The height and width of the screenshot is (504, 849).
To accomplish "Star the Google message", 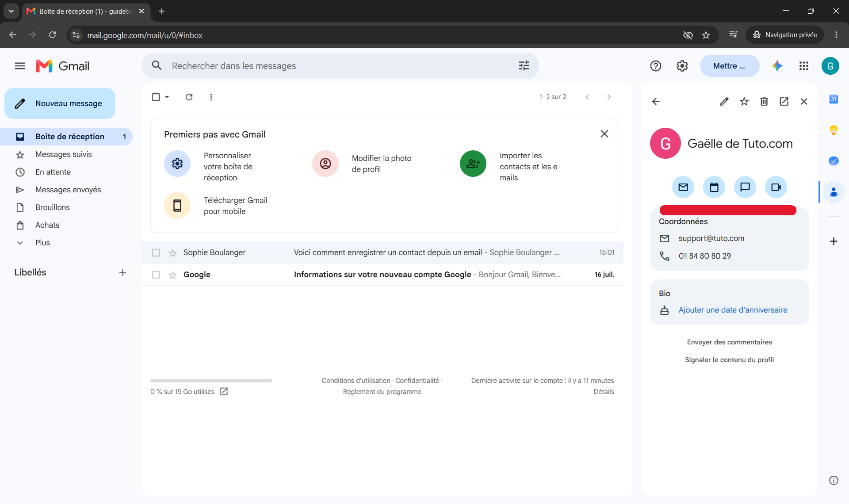I will coord(172,275).
